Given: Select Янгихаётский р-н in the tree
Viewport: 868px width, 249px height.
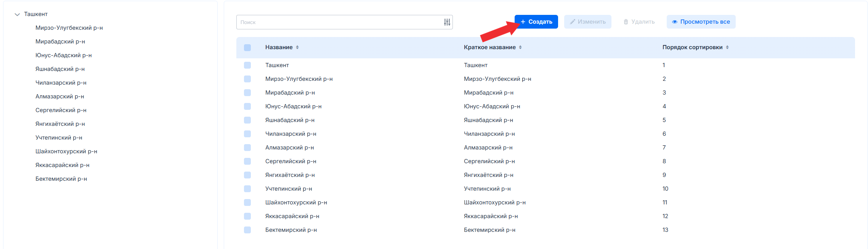Looking at the screenshot, I should tap(60, 124).
